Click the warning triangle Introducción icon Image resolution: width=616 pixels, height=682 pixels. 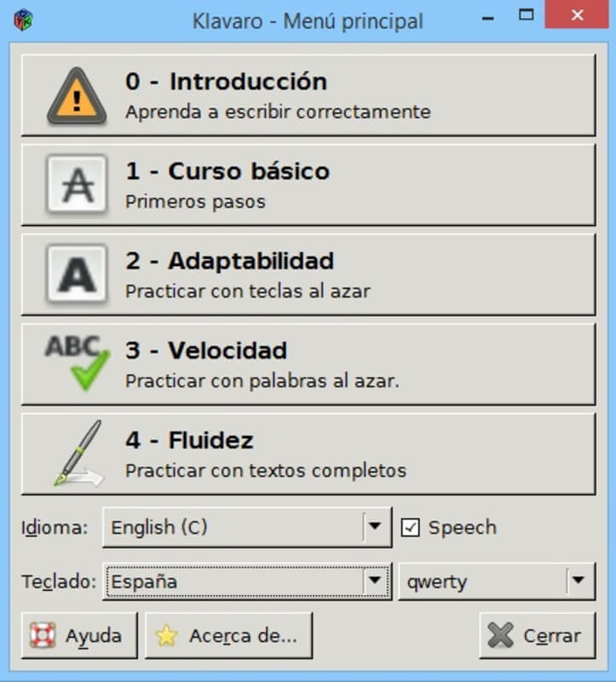point(77,95)
